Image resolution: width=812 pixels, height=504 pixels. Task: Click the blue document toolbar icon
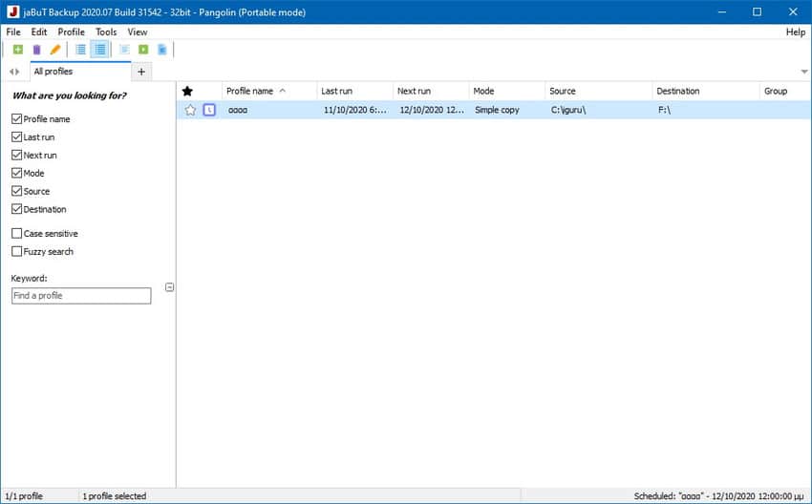162,49
